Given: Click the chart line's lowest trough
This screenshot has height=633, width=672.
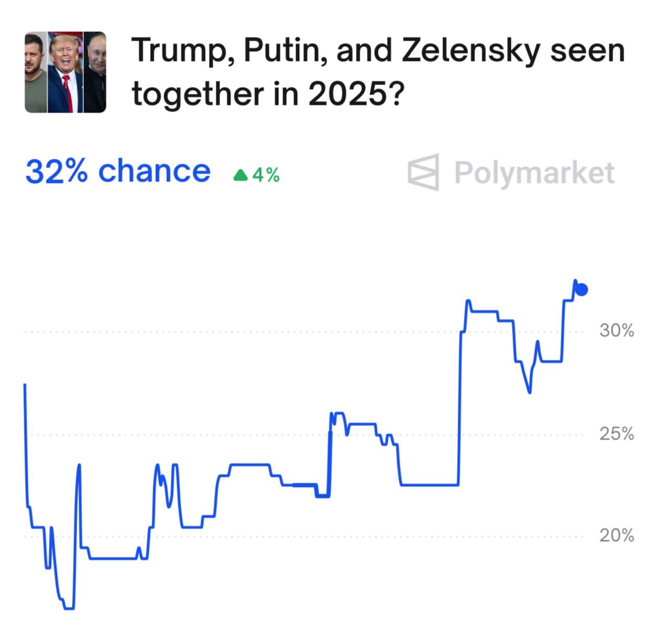Looking at the screenshot, I should tap(69, 608).
